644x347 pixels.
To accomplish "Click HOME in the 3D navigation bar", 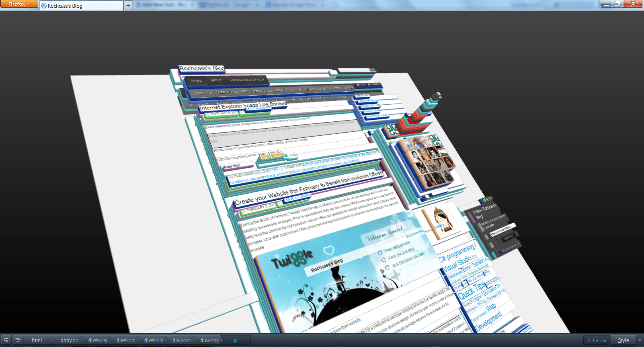I will [197, 81].
